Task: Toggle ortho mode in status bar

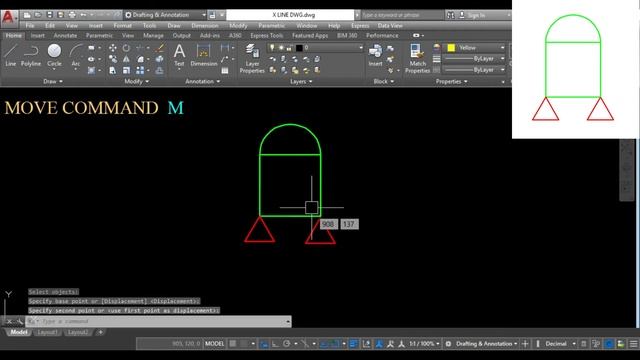Action: coord(276,344)
